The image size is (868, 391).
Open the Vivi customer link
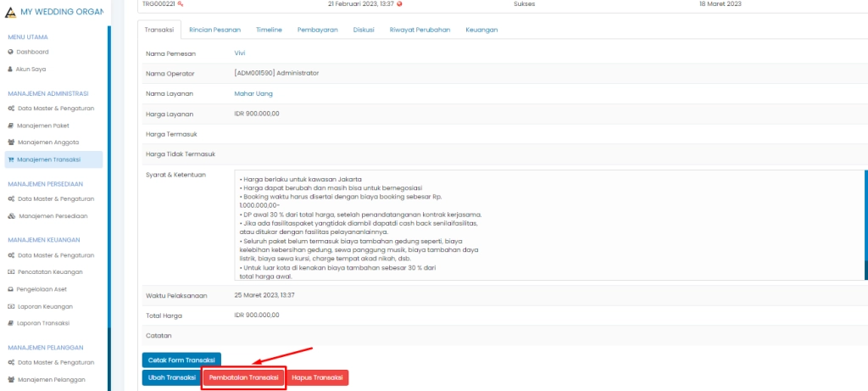click(x=241, y=53)
